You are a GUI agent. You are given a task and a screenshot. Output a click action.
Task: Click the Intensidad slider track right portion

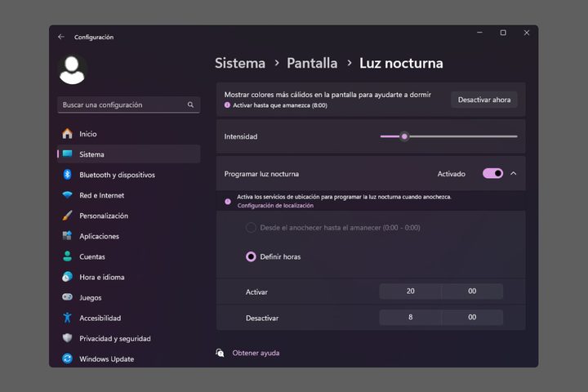463,136
